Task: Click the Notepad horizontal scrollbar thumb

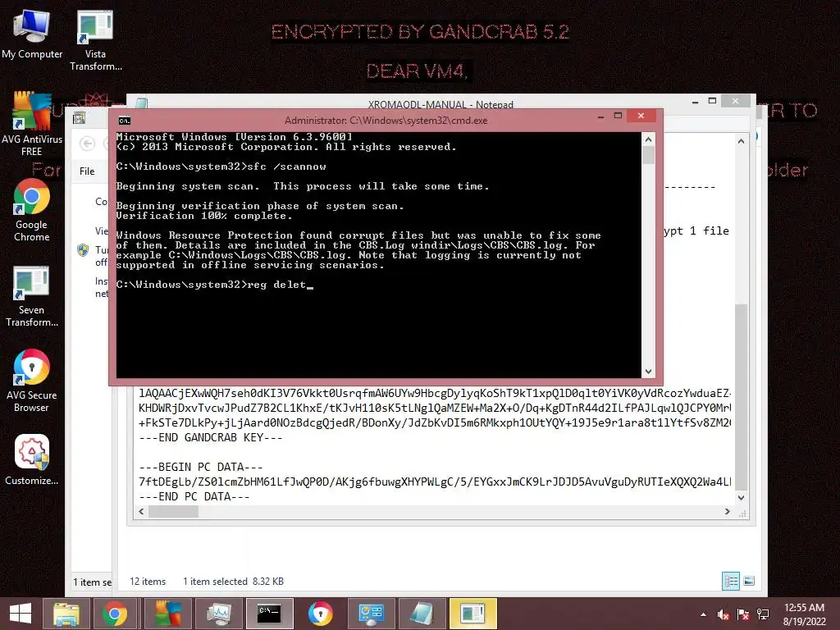Action: click(x=174, y=512)
